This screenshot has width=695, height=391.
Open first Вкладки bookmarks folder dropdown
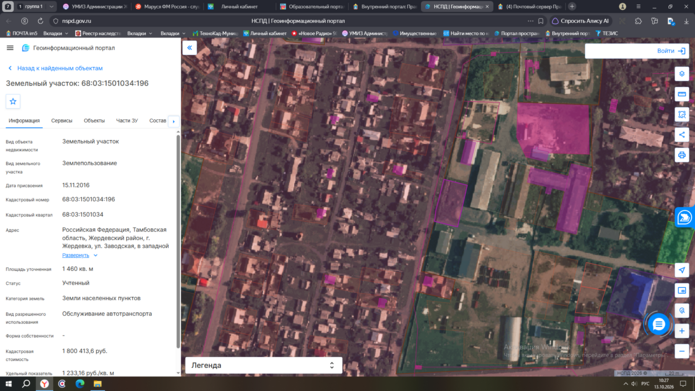tap(56, 33)
